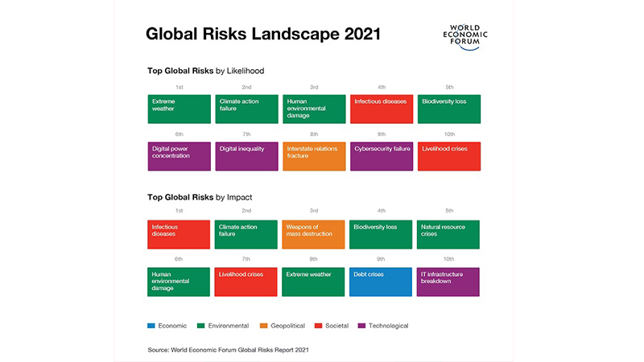Select the 'Top Global Risks by Likelihood' heading
Image resolution: width=644 pixels, height=362 pixels.
(206, 71)
